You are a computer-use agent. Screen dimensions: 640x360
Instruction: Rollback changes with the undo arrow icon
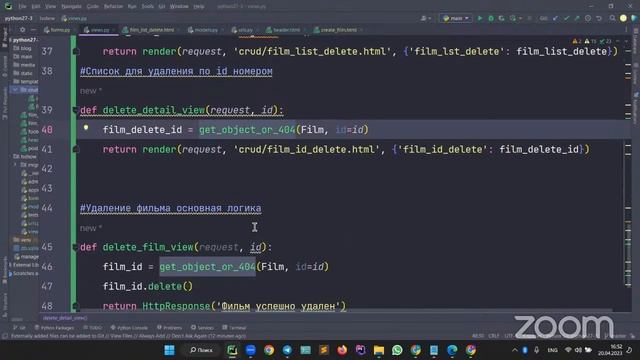coord(599,18)
